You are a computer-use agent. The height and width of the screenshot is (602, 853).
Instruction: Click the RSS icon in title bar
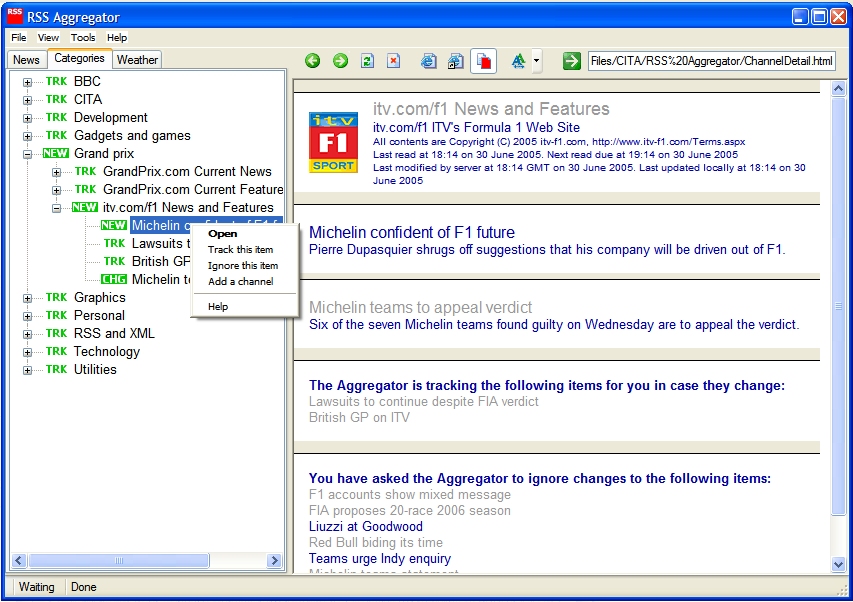click(x=15, y=15)
